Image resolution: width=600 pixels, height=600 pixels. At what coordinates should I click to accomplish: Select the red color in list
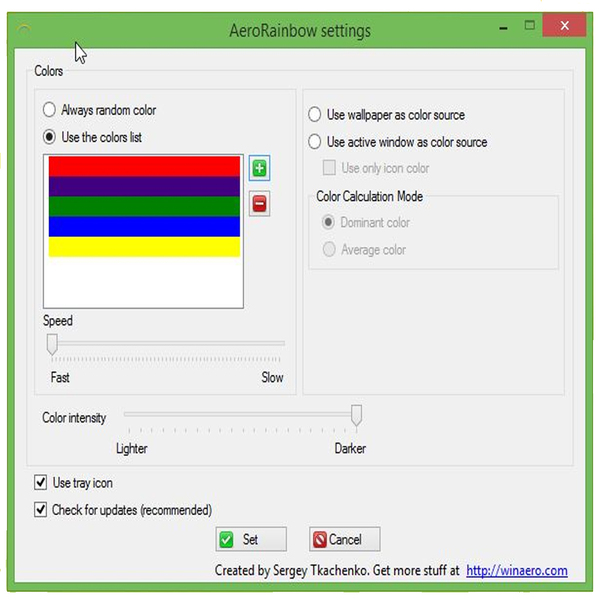pyautogui.click(x=144, y=166)
